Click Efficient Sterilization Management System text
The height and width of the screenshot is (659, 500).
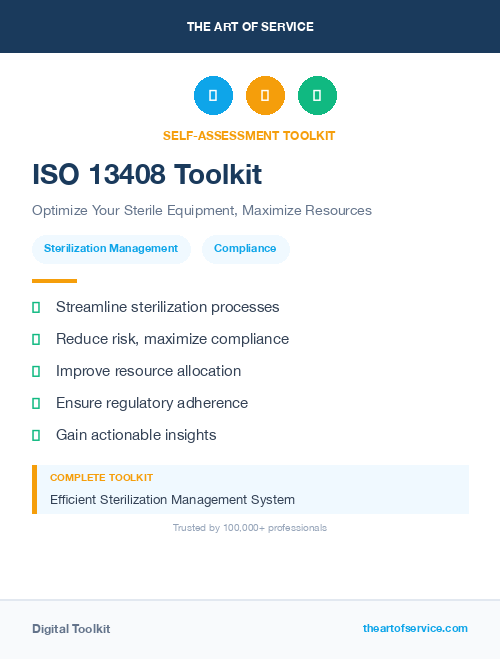[x=172, y=500]
